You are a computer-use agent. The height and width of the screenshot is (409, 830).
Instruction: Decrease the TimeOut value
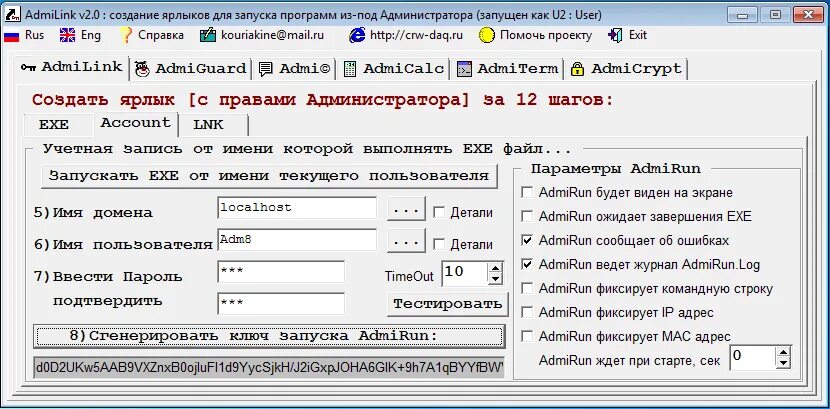point(495,279)
